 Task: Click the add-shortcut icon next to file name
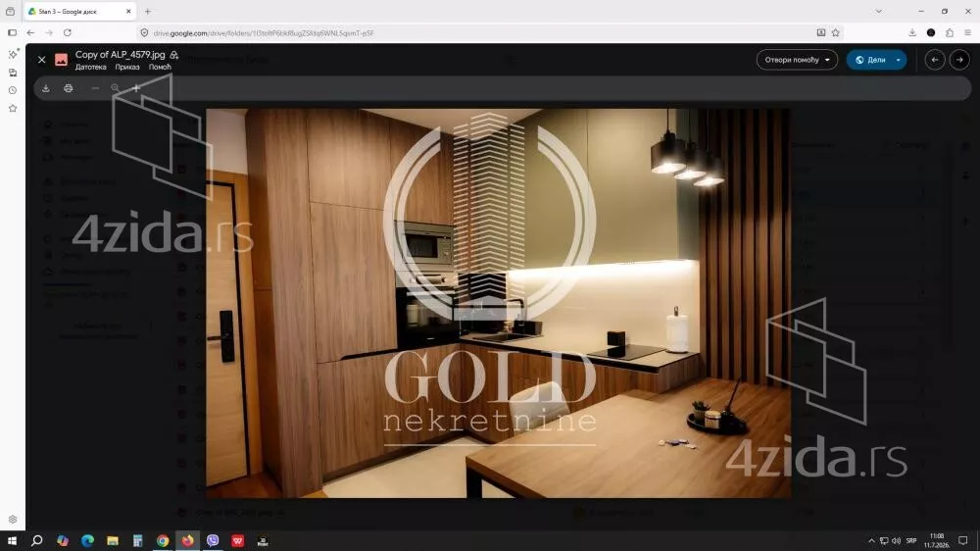174,55
